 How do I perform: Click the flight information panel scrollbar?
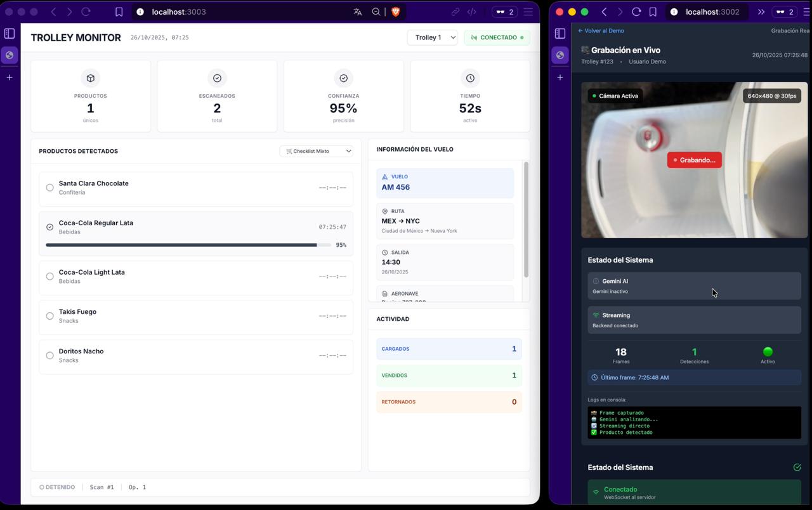click(526, 219)
